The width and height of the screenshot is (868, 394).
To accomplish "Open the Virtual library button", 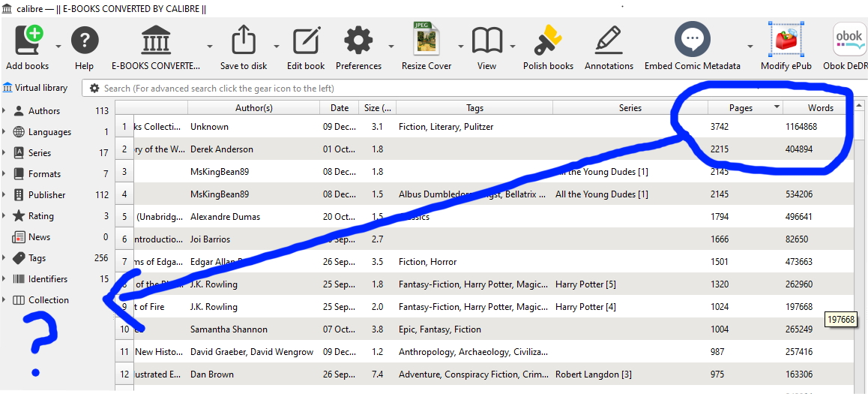I will (x=35, y=88).
